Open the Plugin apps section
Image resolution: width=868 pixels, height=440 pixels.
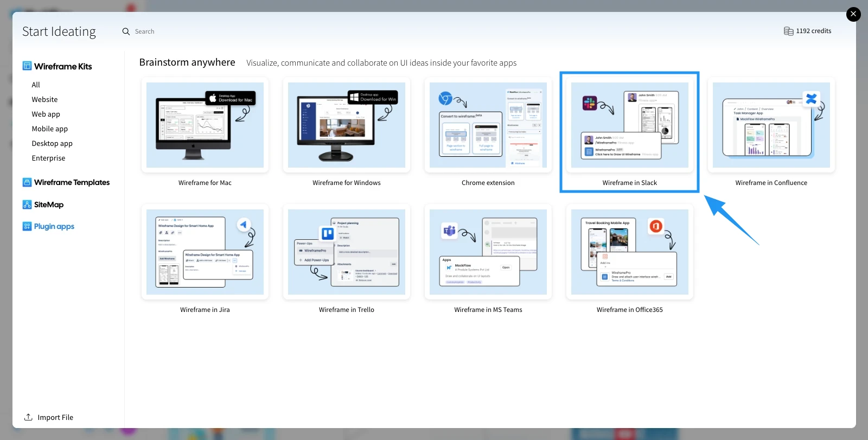(54, 226)
